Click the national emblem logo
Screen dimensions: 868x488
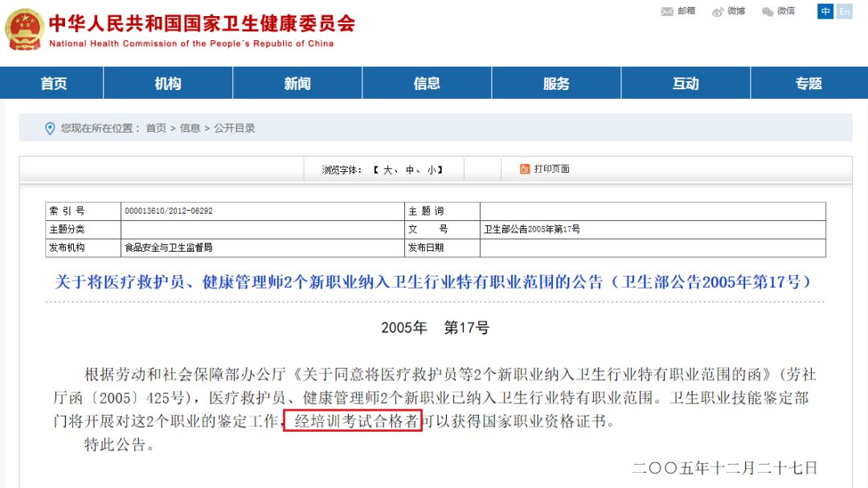[x=23, y=26]
